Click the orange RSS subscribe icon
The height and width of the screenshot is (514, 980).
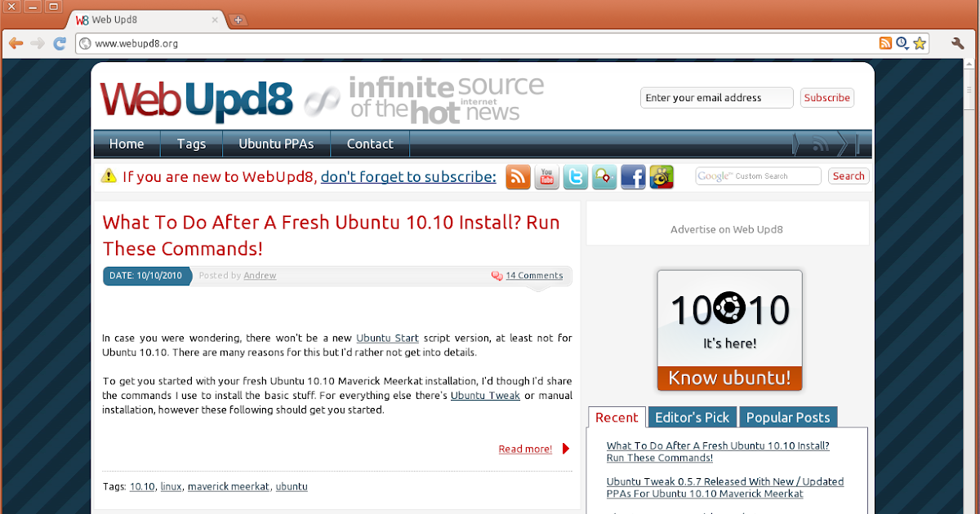(518, 176)
